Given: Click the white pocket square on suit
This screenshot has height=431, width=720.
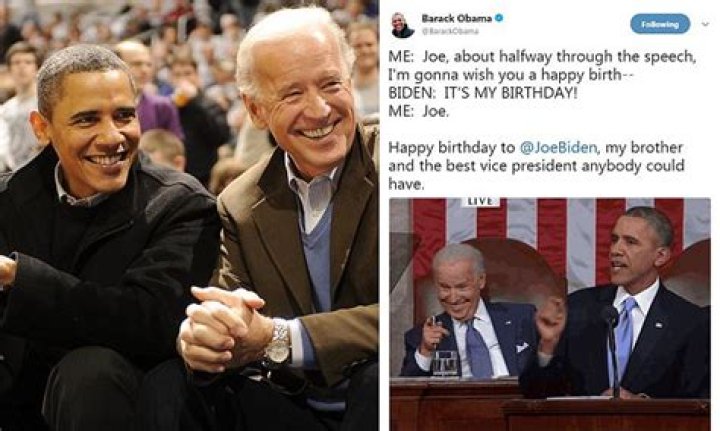Looking at the screenshot, I should pyautogui.click(x=522, y=347).
